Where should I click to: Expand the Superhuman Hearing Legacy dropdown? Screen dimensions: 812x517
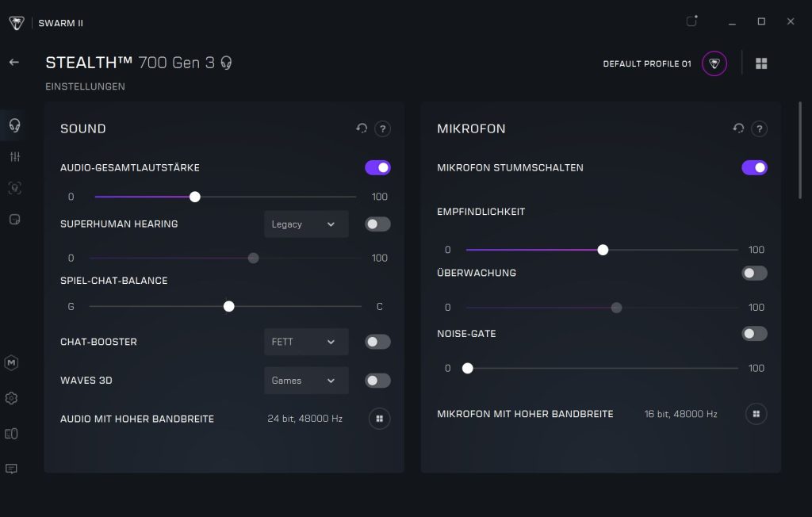click(x=305, y=224)
